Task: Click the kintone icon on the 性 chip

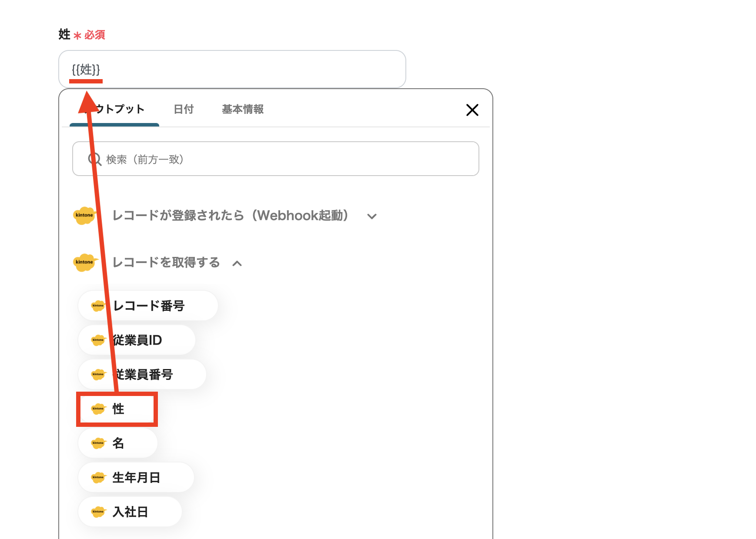Action: click(98, 409)
